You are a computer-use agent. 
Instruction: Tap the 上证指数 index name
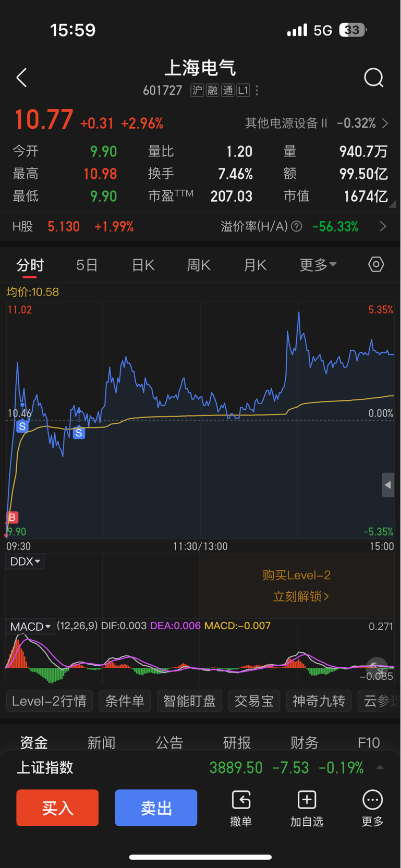(x=45, y=767)
